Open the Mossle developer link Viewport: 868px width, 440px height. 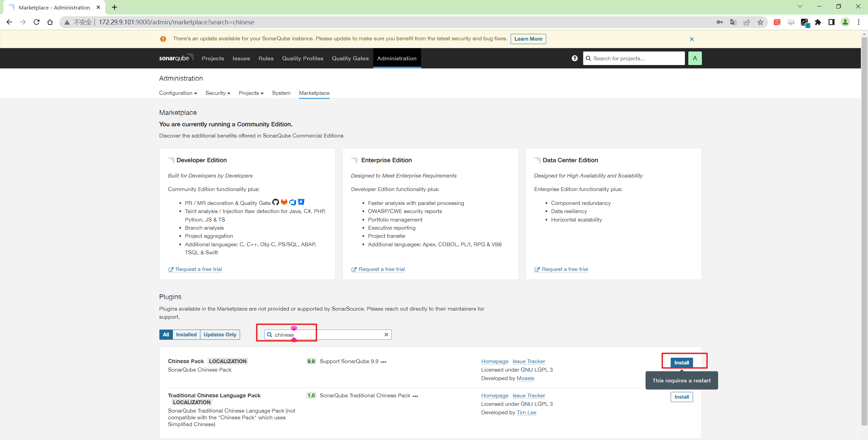click(526, 378)
